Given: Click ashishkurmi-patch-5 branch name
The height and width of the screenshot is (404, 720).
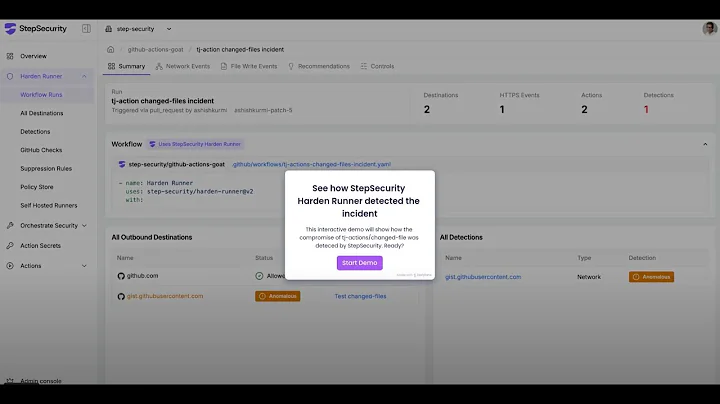Looking at the screenshot, I should [x=263, y=110].
